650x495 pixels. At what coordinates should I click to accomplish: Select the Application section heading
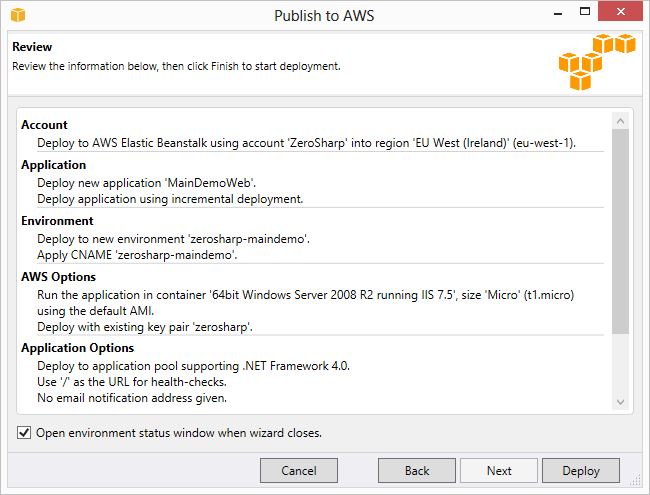pos(53,165)
